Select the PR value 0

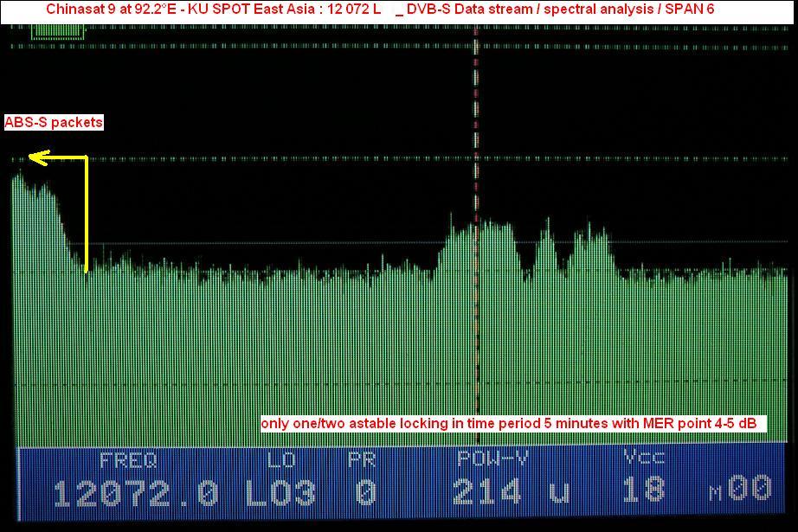point(366,493)
